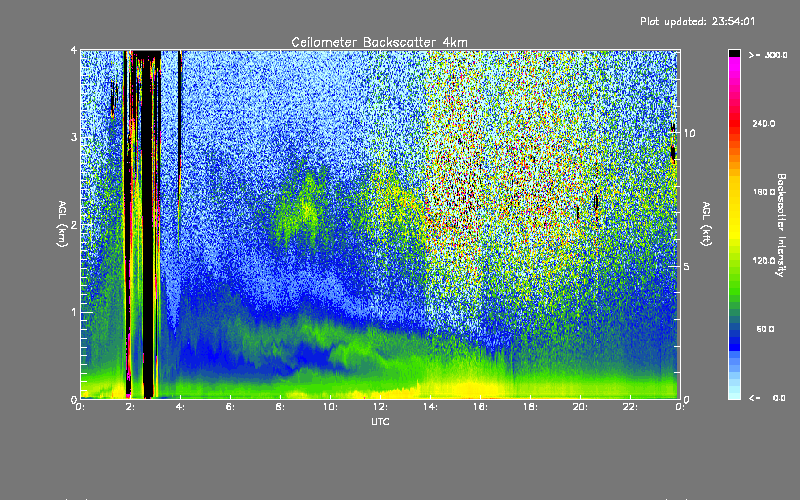This screenshot has width=800, height=500.
Task: Click the '4' tick on AGL (km) axis
Action: pyautogui.click(x=74, y=51)
